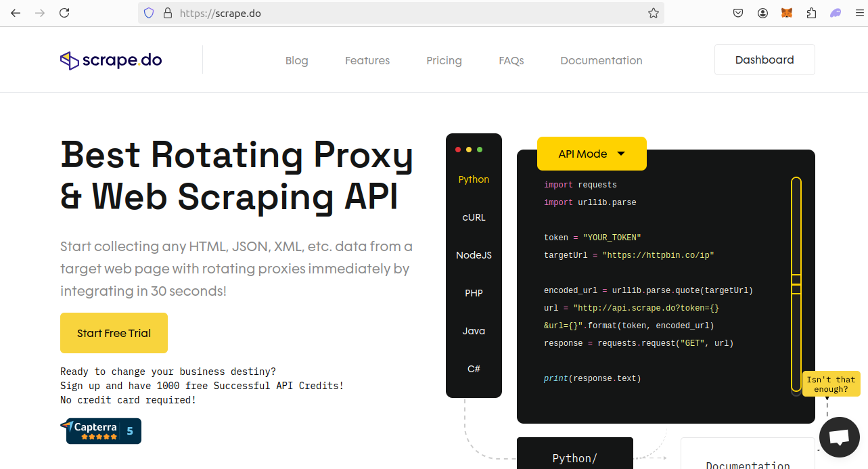Switch to the NodeJS code example
The image size is (868, 469).
(474, 255)
